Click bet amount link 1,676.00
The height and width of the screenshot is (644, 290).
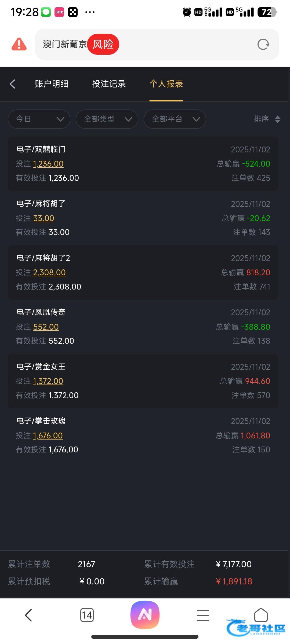tap(48, 436)
